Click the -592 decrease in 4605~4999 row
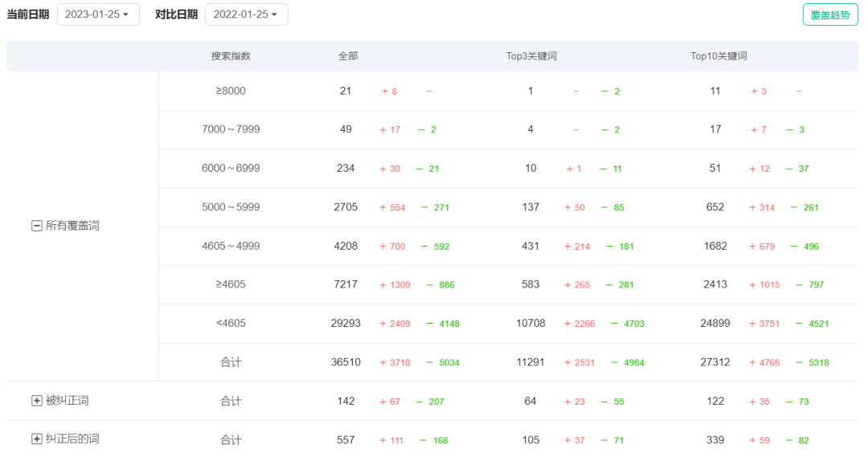This screenshot has height=457, width=868. coord(435,247)
